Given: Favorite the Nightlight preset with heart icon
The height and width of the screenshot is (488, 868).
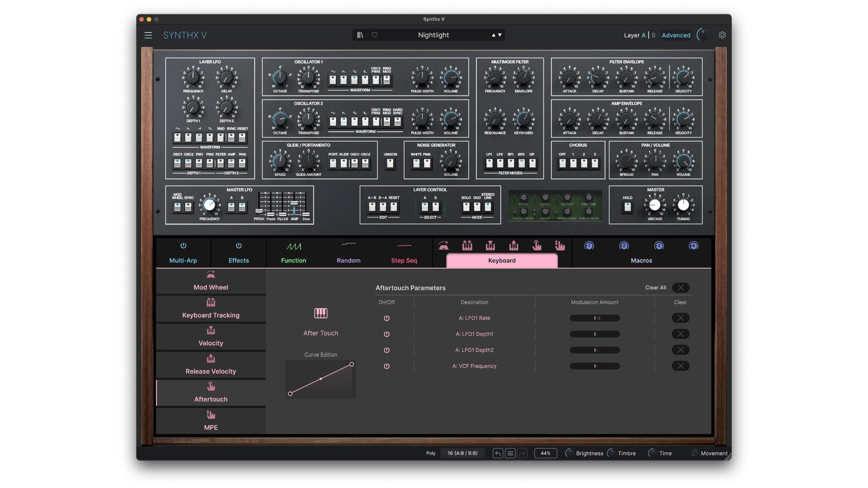Looking at the screenshot, I should point(375,35).
